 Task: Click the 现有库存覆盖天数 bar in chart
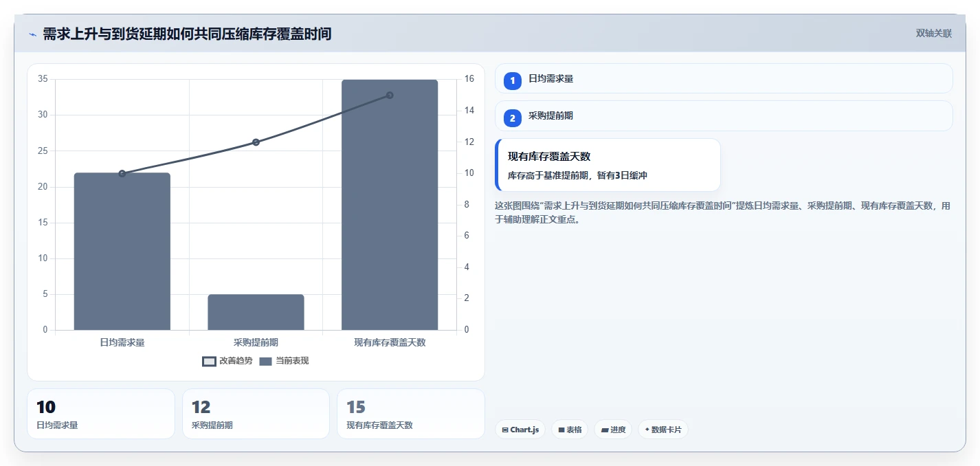[x=390, y=205]
